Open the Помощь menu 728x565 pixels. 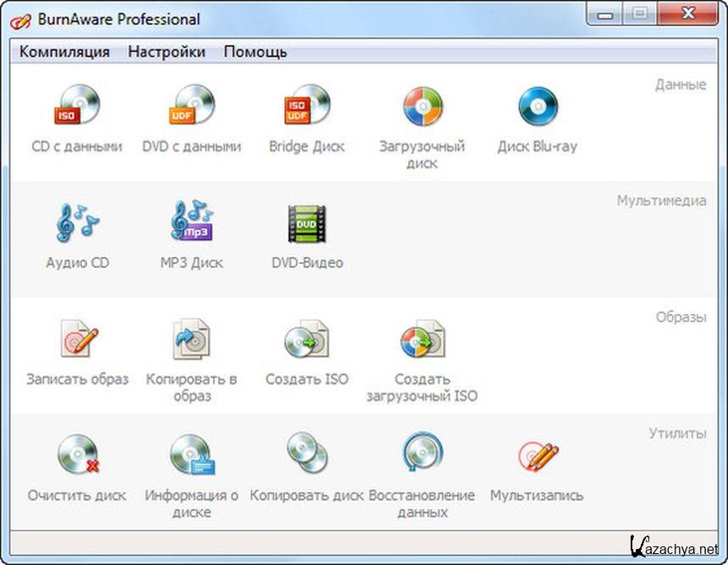255,52
